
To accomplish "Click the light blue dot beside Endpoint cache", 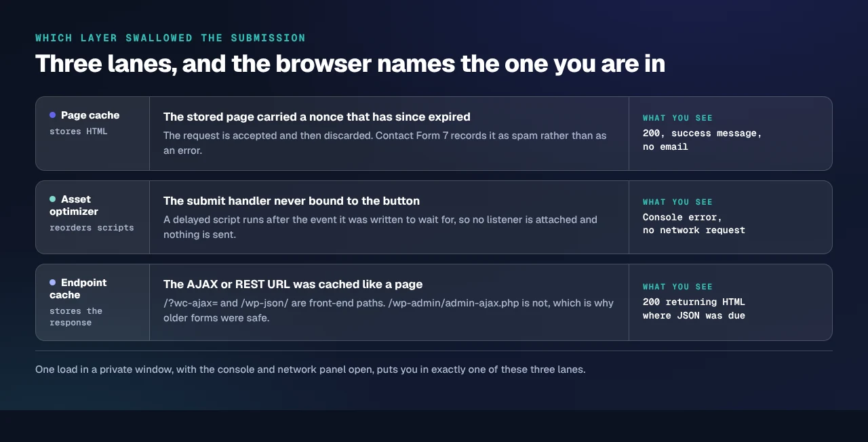I will (x=52, y=283).
